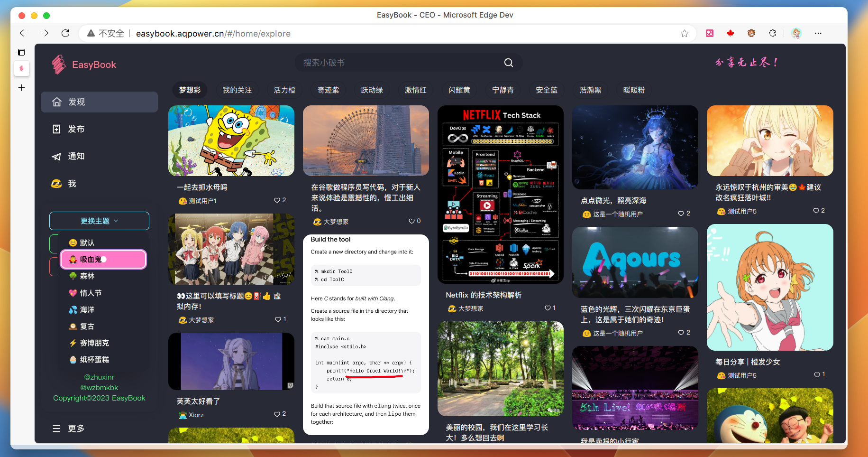Like the 一起去抓水母吗 post heart
Viewport: 868px width, 457px height.
point(277,200)
